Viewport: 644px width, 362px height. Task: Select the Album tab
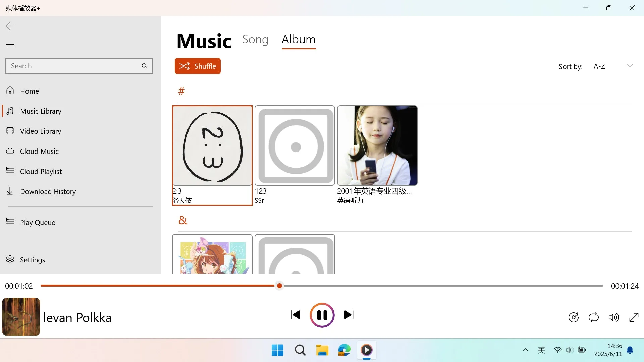click(299, 39)
